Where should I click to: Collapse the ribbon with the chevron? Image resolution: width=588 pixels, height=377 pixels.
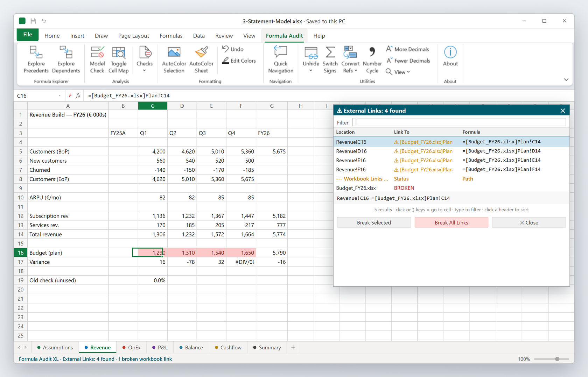click(566, 80)
